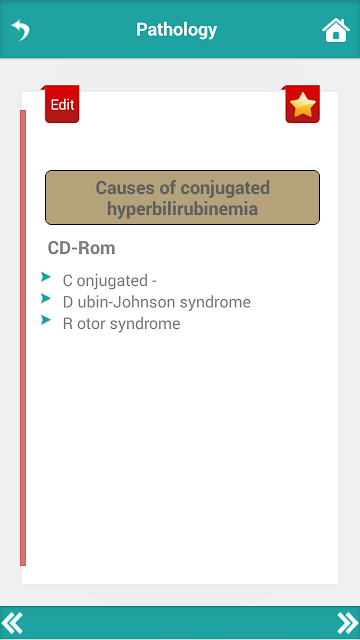Screen dimensions: 360x640
Task: Click the arrow bullet beside Conjugated
Action: point(46,278)
